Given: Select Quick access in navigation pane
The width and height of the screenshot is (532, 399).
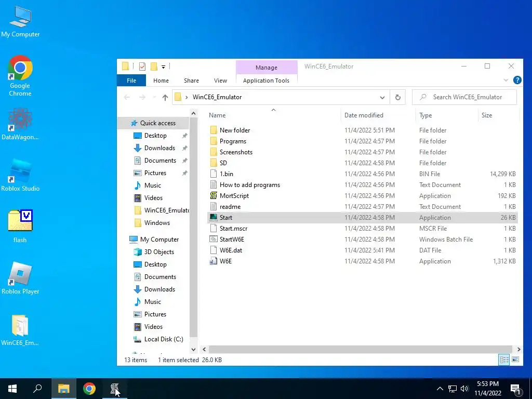Looking at the screenshot, I should [x=158, y=123].
